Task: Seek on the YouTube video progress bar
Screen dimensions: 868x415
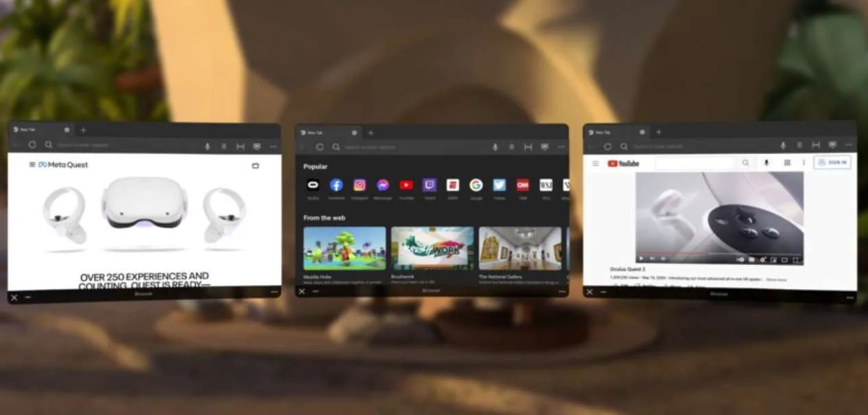Action: (x=719, y=253)
